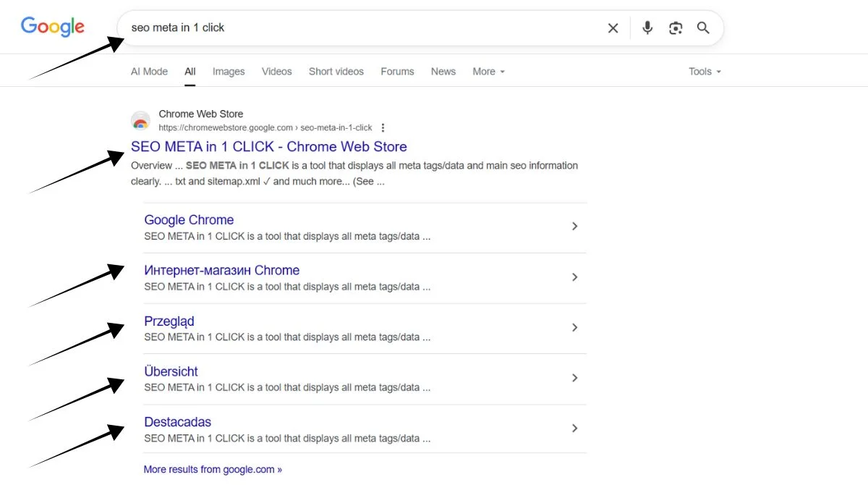Open the Przegląd sitelink
Screen dimensions: 868x485
(x=169, y=321)
